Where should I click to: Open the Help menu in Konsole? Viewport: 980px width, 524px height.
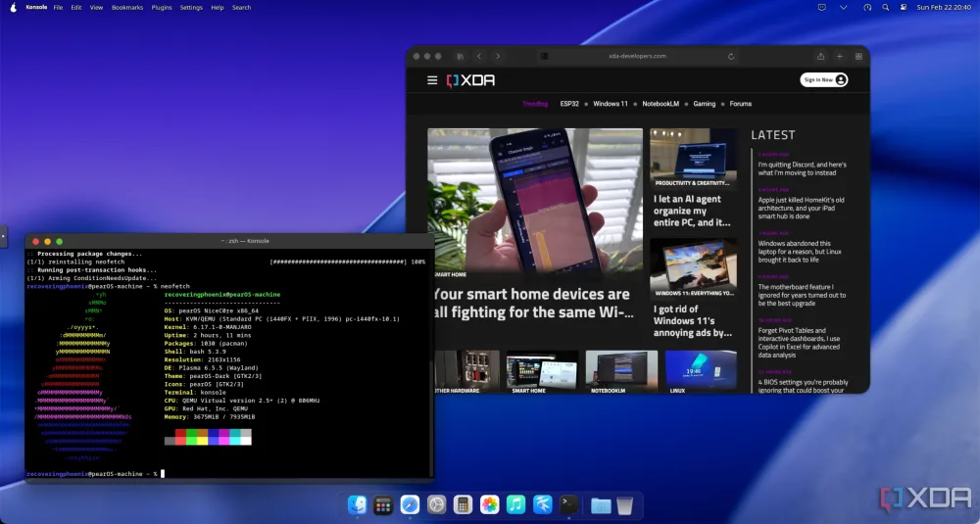click(x=218, y=8)
